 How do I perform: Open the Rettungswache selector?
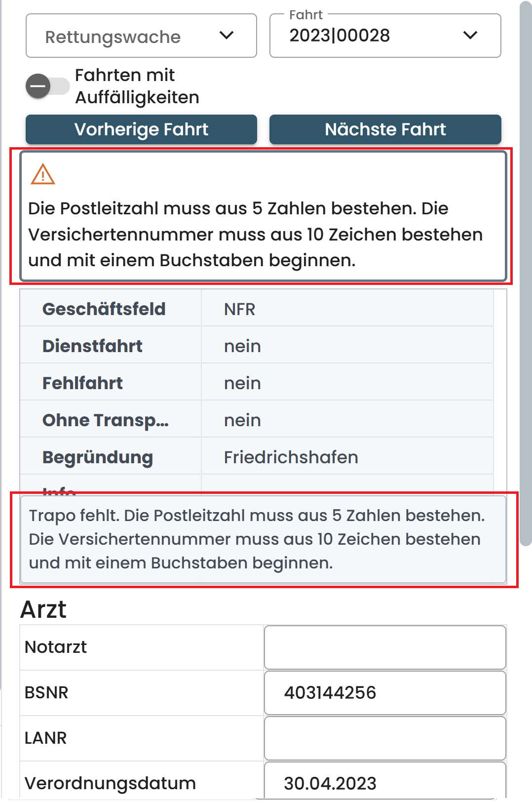(x=141, y=35)
